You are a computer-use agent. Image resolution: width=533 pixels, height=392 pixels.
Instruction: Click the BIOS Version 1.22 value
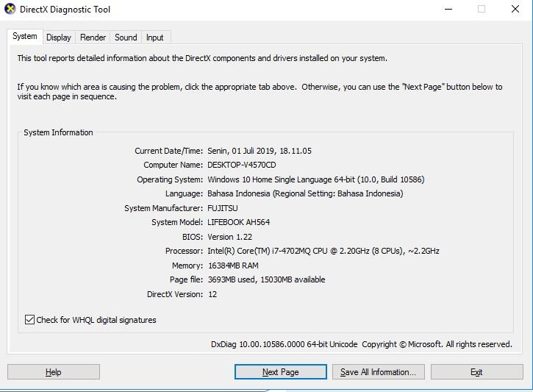(x=230, y=237)
